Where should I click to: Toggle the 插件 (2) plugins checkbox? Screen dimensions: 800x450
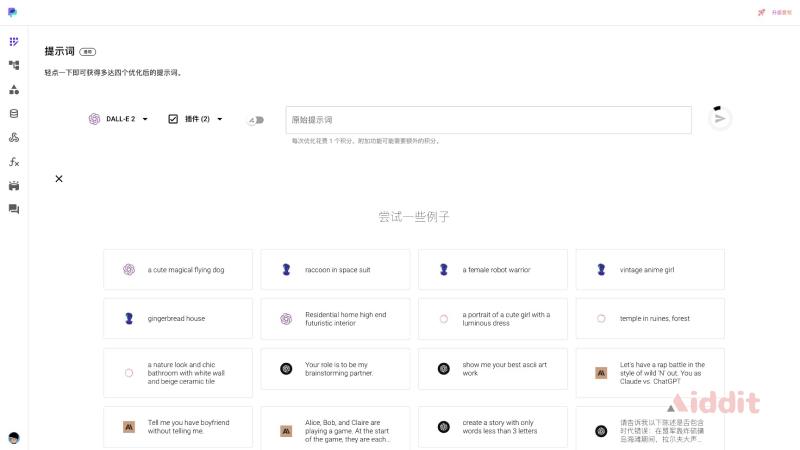(173, 119)
